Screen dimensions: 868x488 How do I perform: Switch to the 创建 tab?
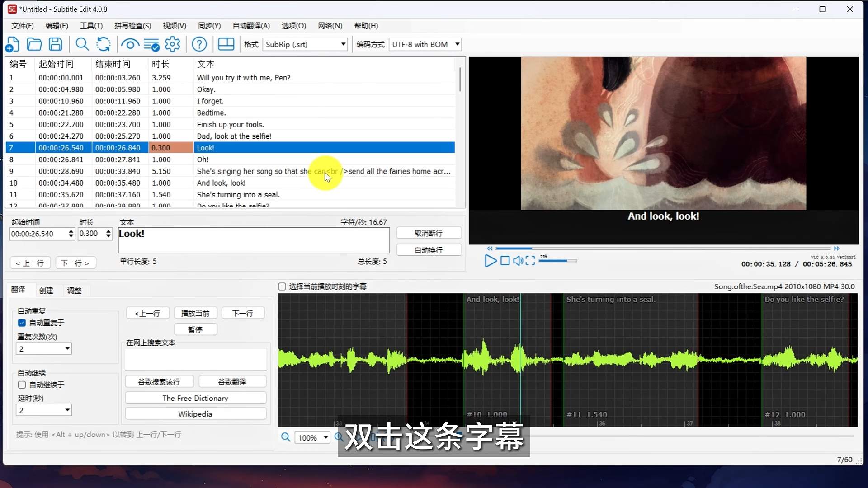[x=46, y=290]
